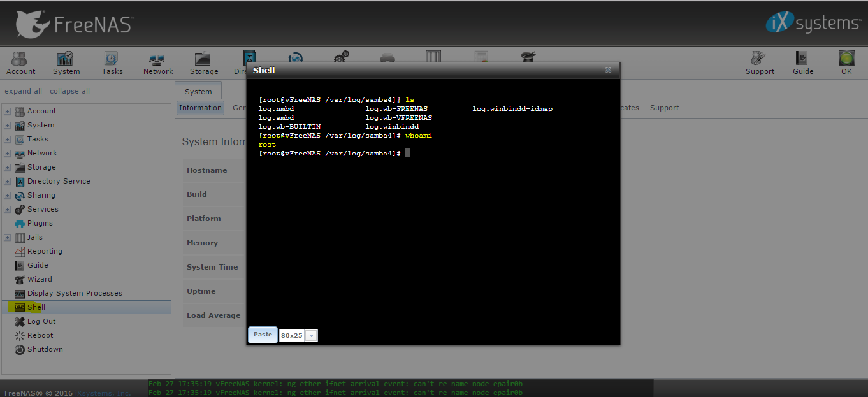868x397 pixels.
Task: Click Log Out X icon
Action: pos(20,321)
